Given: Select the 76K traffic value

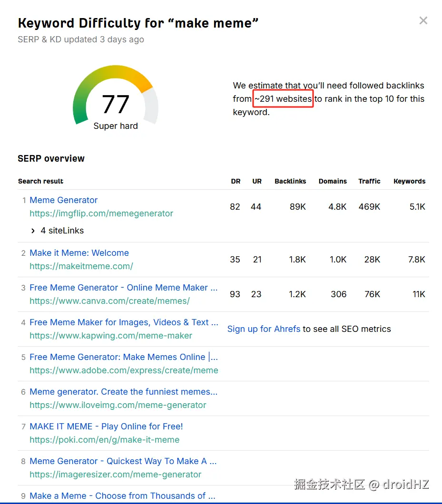Looking at the screenshot, I should [x=372, y=294].
